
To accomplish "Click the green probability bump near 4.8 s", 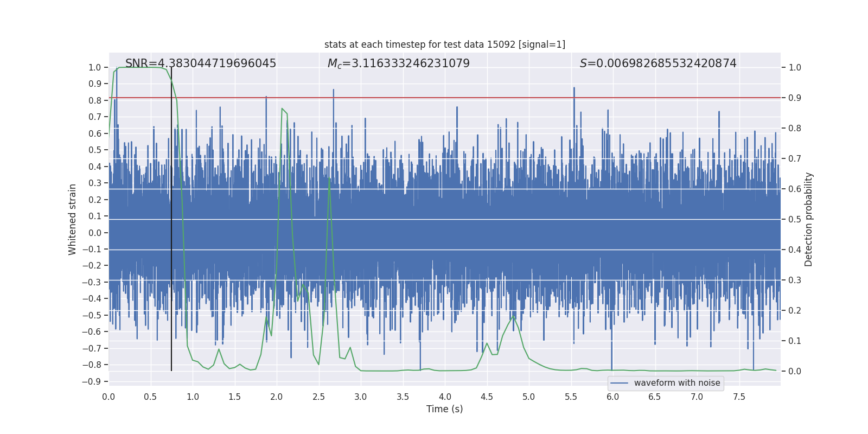I will point(513,316).
